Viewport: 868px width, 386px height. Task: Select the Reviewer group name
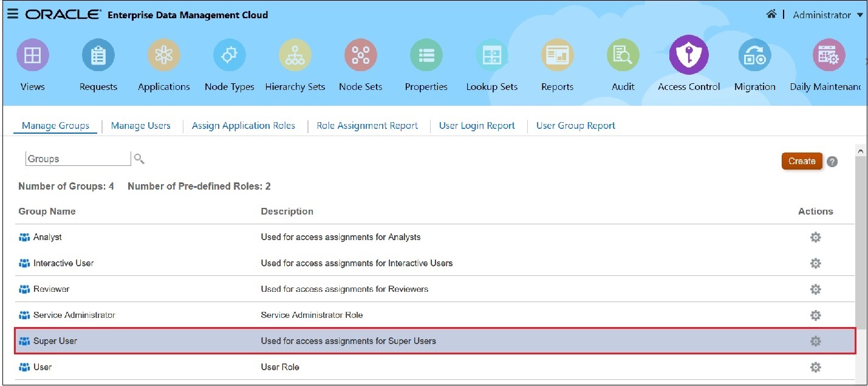[51, 289]
